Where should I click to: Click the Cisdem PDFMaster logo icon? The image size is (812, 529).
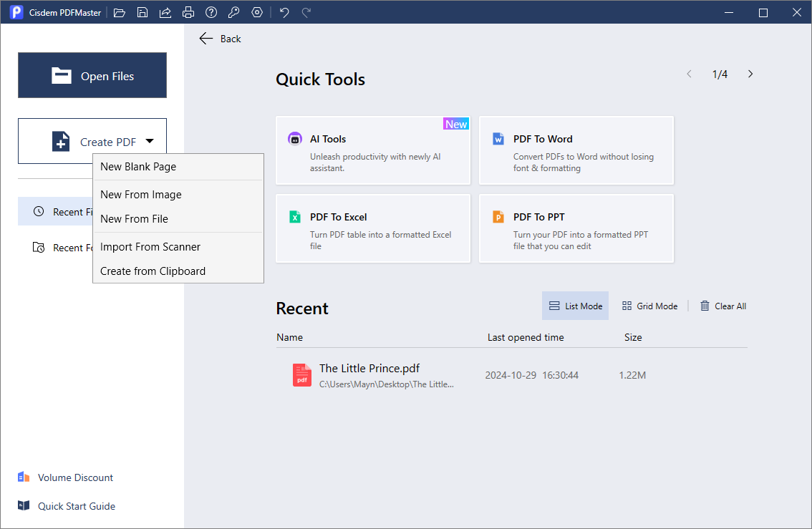[16, 12]
